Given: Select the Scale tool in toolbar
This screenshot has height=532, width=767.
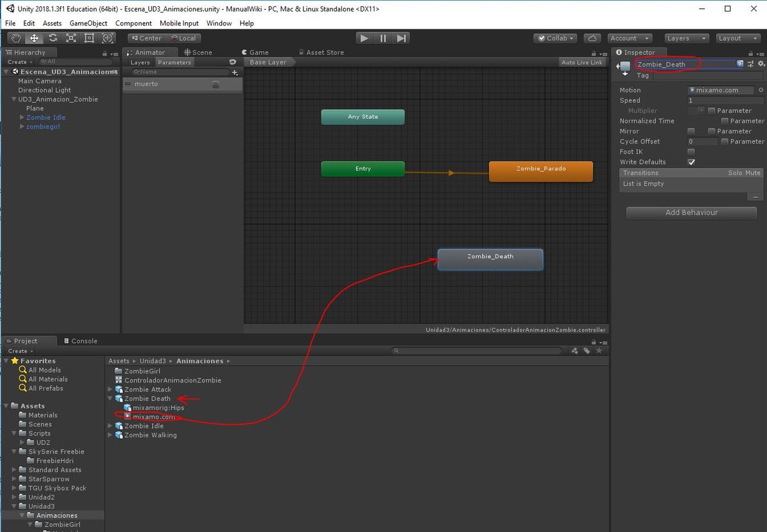Looking at the screenshot, I should pos(71,38).
